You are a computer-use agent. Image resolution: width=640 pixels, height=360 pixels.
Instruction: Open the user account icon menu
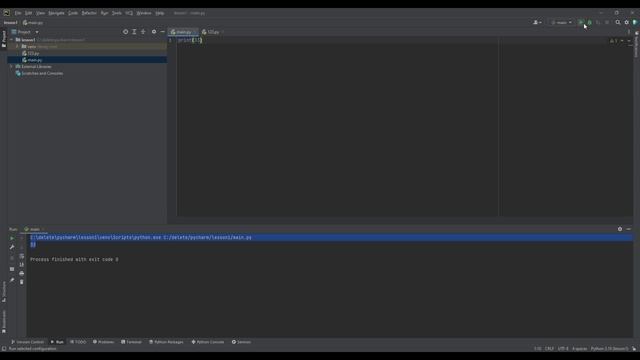pos(537,22)
